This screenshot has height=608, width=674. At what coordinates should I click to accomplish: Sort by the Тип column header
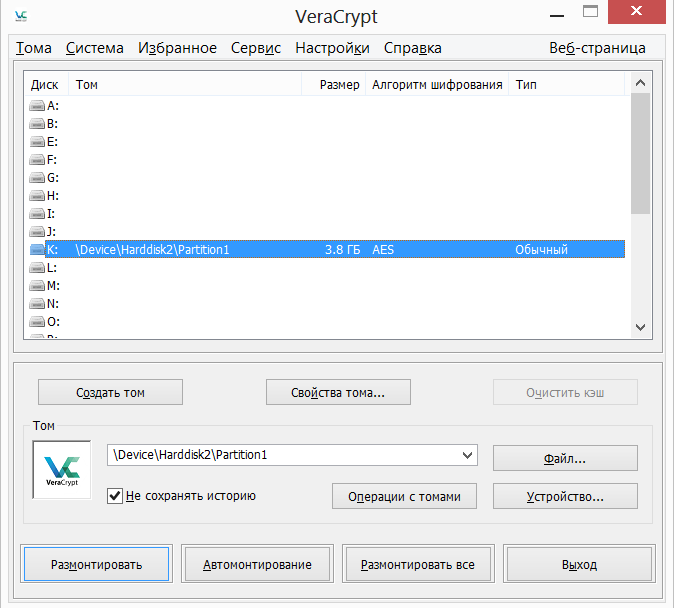click(x=567, y=85)
